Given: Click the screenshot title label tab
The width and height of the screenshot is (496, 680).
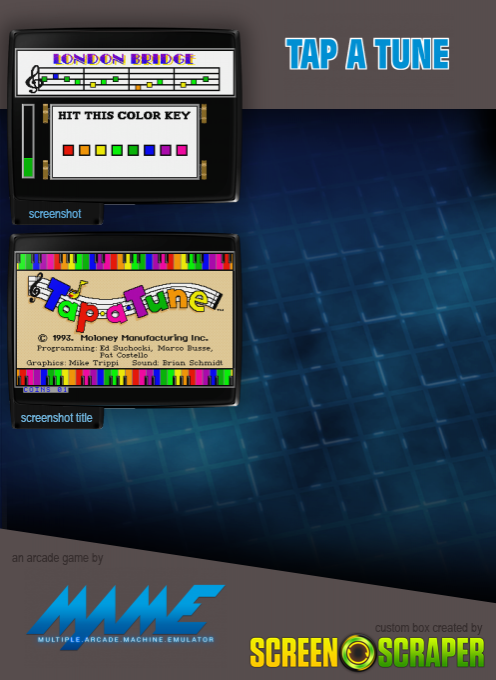Looking at the screenshot, I should [57, 418].
